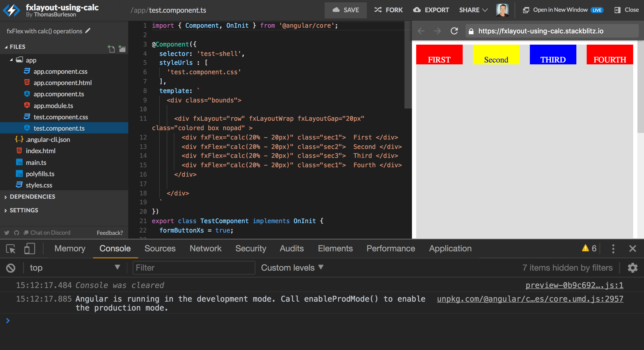Switch to the Elements tab
Screen dimensions: 644x350
[335, 249]
